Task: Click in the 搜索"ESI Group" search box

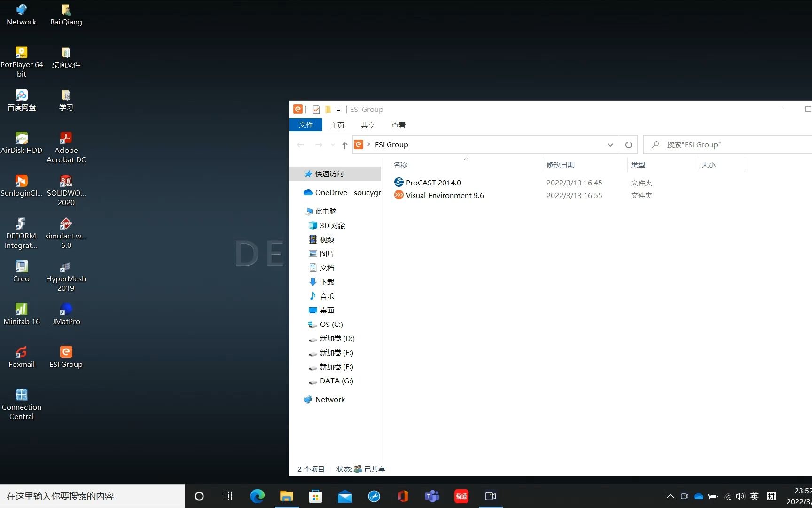Action: click(727, 145)
